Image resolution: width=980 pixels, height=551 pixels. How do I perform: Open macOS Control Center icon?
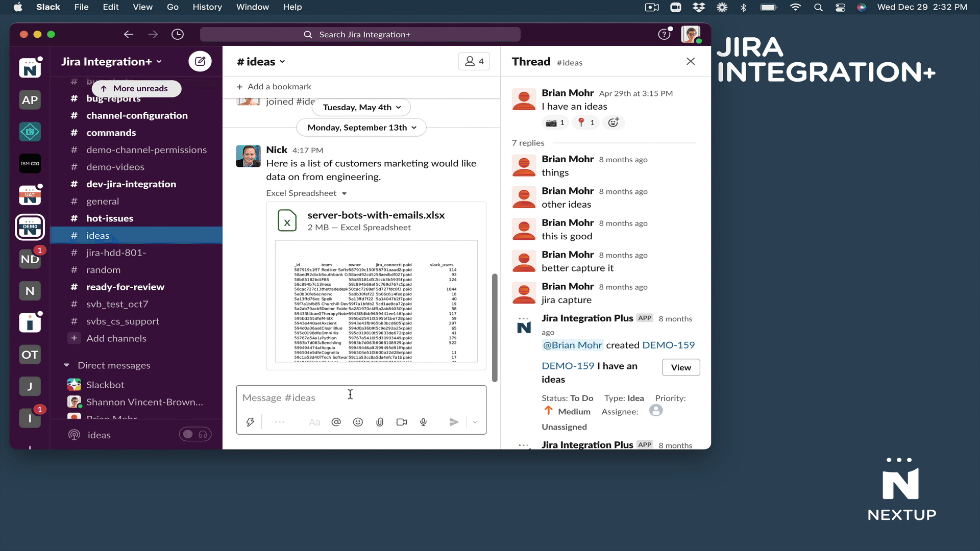pyautogui.click(x=840, y=7)
